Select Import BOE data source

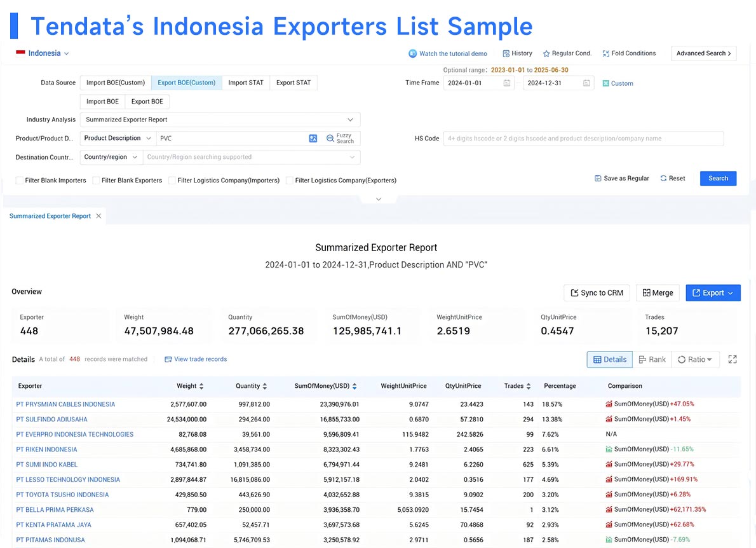[102, 102]
